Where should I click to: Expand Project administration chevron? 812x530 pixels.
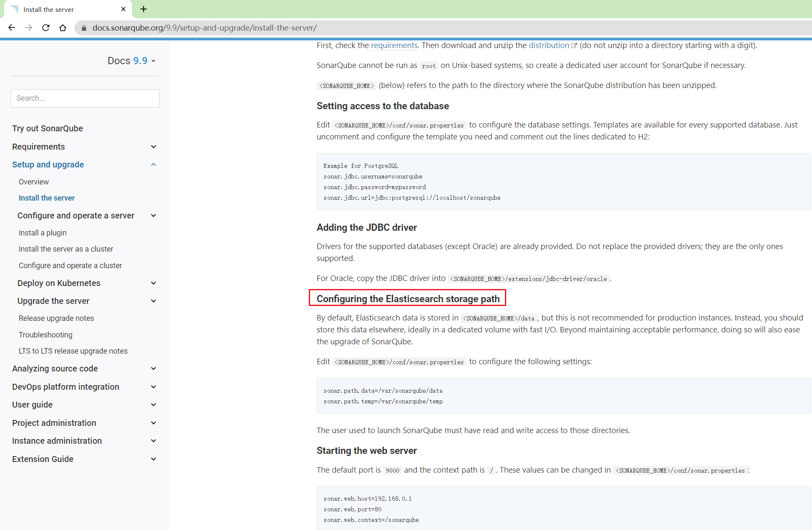[x=154, y=423]
